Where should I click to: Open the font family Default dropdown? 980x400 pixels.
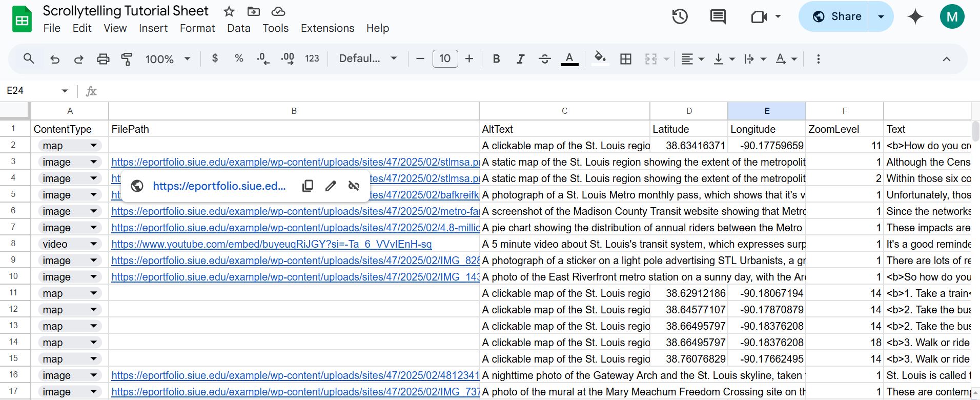pos(368,59)
